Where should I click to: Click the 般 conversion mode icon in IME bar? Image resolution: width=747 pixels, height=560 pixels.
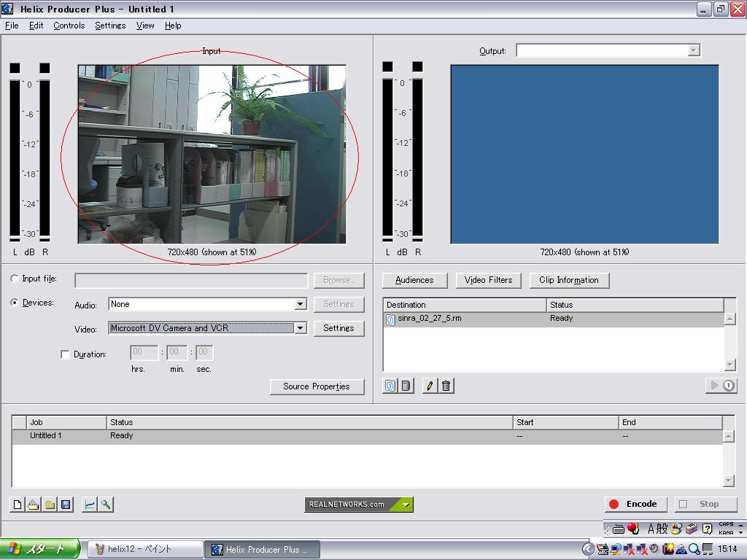[662, 529]
